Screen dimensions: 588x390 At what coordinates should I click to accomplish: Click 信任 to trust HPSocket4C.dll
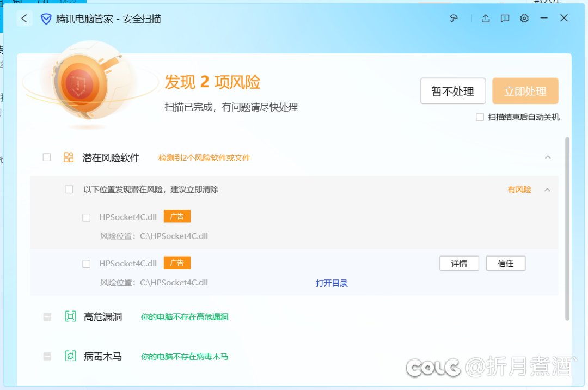click(x=505, y=264)
